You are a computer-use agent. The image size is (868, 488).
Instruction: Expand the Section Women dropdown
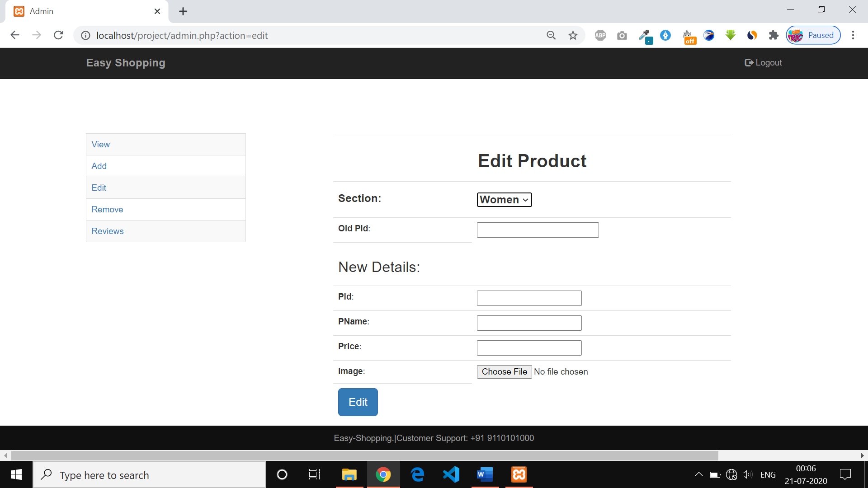504,200
